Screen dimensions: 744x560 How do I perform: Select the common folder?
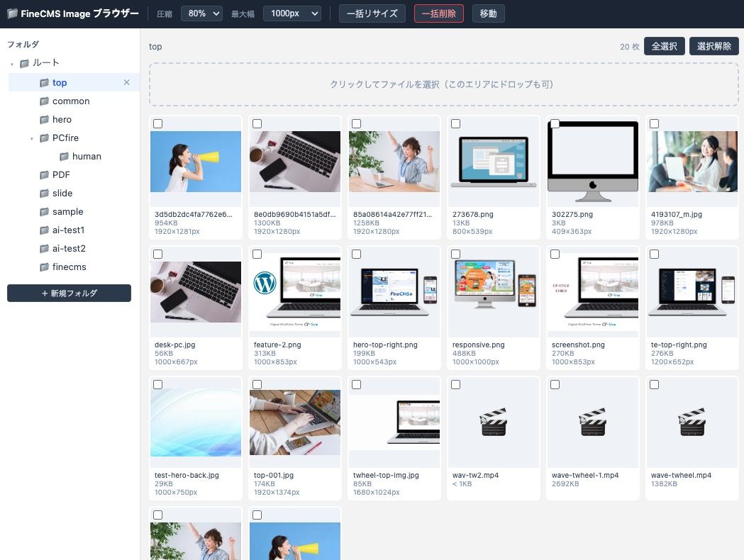71,101
